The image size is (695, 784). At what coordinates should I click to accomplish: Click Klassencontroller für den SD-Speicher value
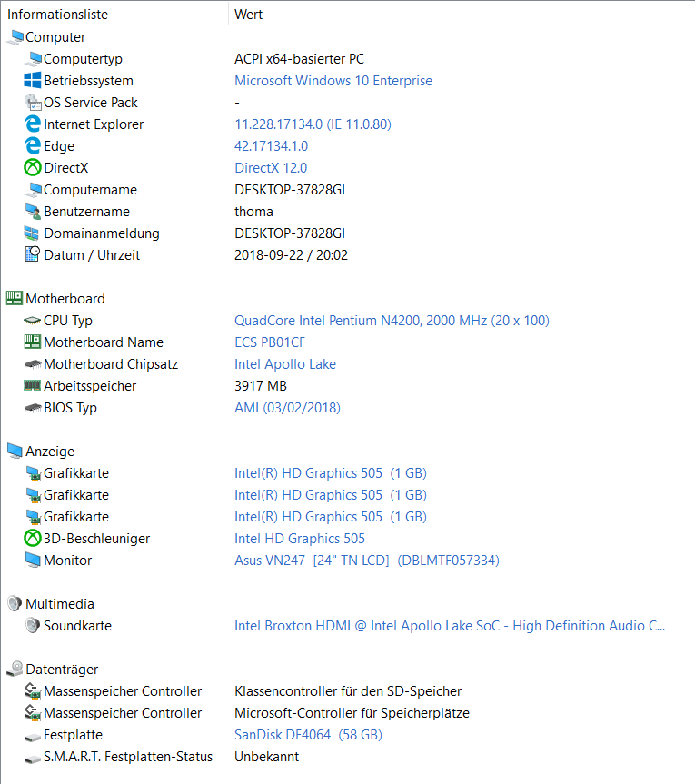pos(348,691)
